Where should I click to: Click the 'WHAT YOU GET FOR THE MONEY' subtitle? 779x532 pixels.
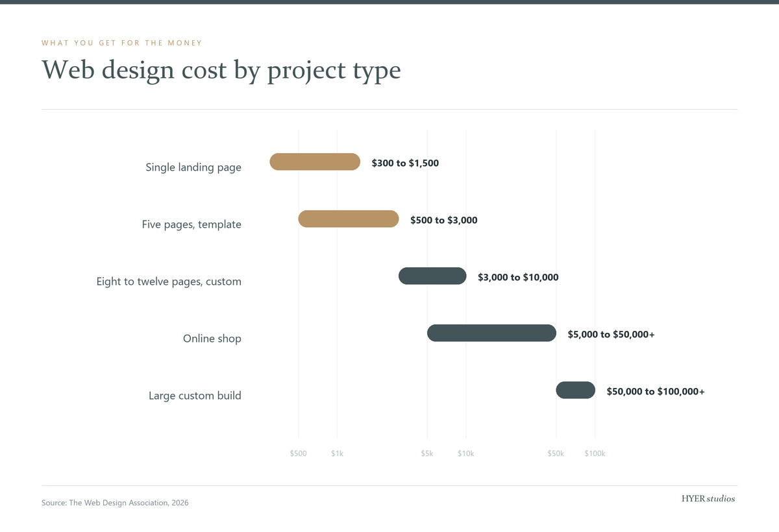pos(122,43)
